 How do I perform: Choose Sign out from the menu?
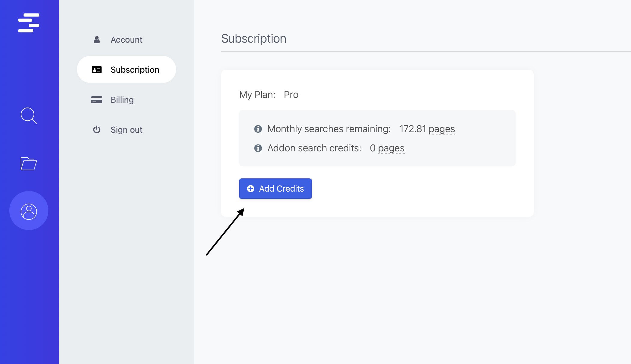(x=126, y=130)
